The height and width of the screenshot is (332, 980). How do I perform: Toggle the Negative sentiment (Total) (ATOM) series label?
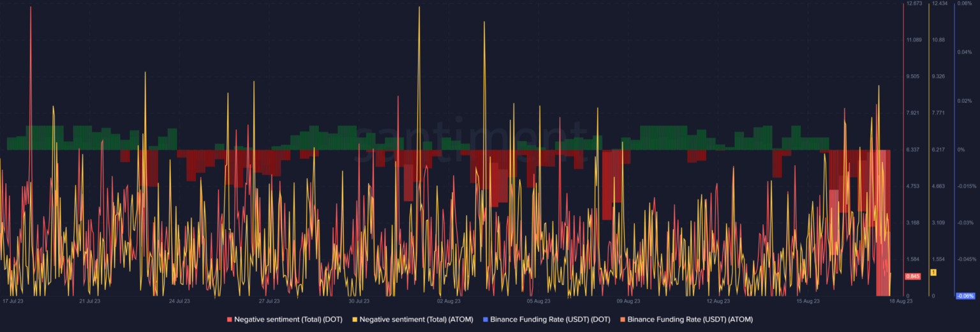[x=416, y=319]
